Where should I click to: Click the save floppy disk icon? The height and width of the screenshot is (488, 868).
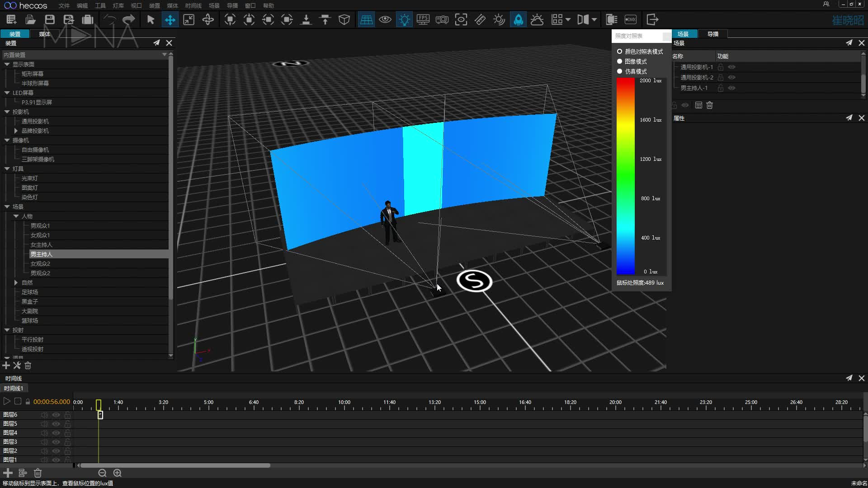(50, 19)
